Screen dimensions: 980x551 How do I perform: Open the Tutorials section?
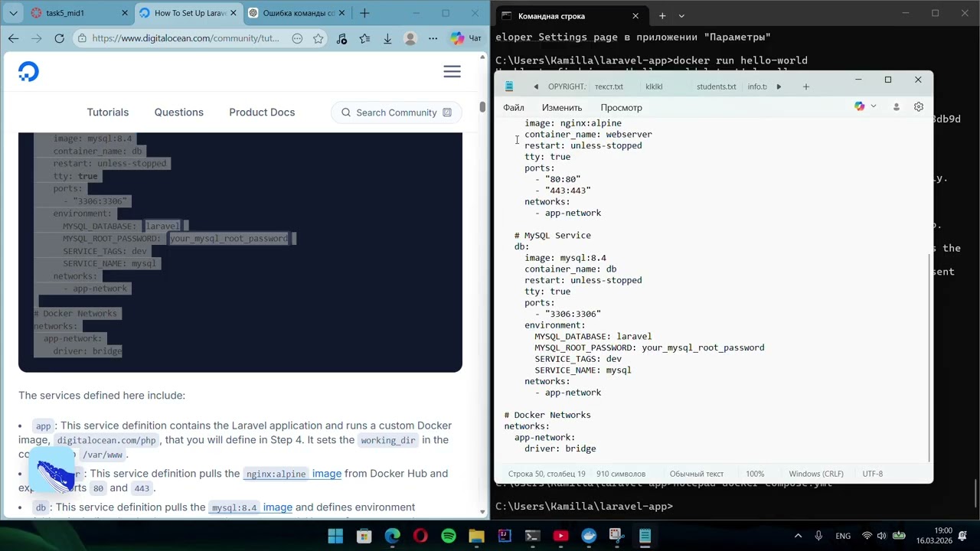[x=108, y=112]
